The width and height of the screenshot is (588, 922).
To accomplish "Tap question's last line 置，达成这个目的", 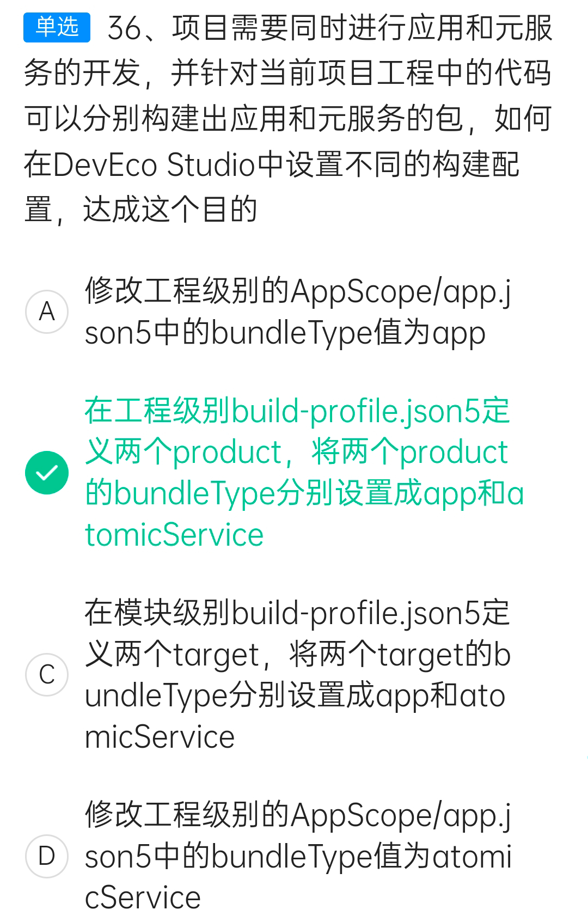I will click(140, 209).
